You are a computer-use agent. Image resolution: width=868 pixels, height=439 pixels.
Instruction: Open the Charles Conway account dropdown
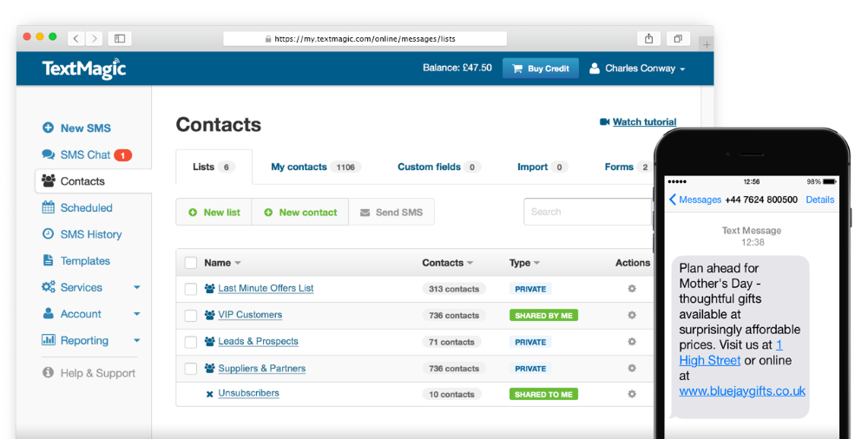pyautogui.click(x=637, y=69)
